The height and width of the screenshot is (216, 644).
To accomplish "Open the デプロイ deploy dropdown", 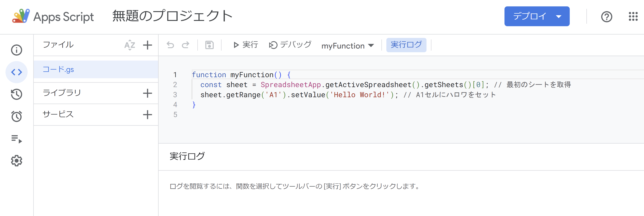I will (537, 16).
